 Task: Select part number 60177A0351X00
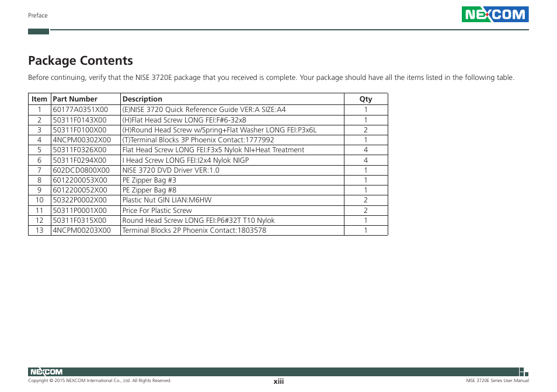[81, 110]
